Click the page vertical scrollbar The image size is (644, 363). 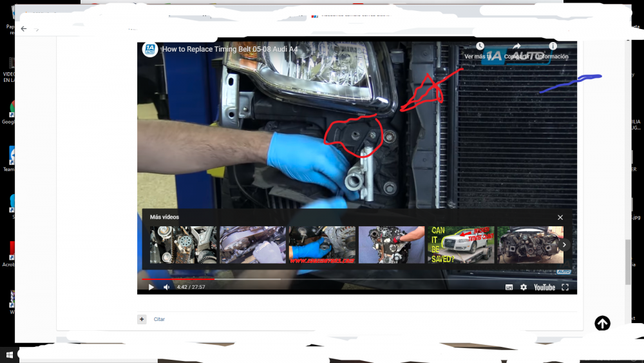627,262
